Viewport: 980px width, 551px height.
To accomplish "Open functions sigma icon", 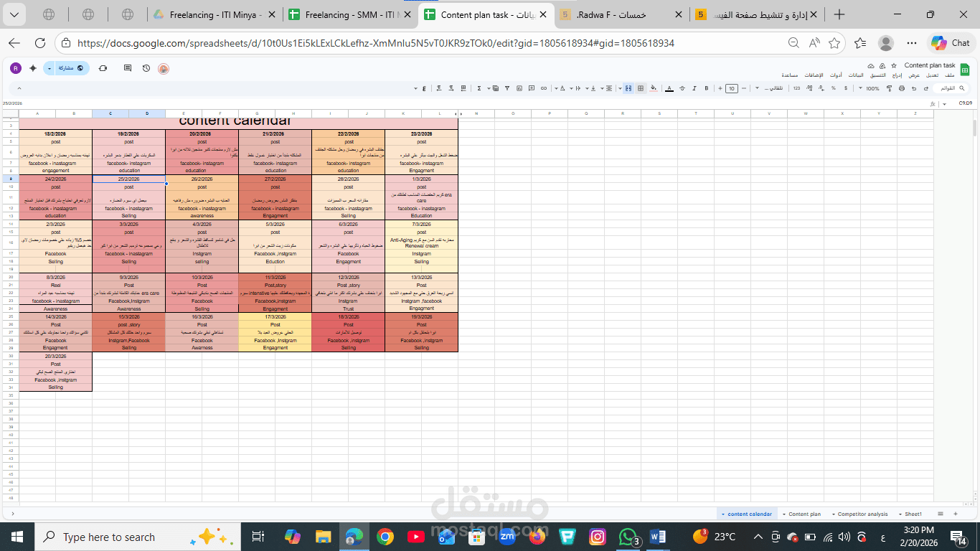I will coord(479,88).
